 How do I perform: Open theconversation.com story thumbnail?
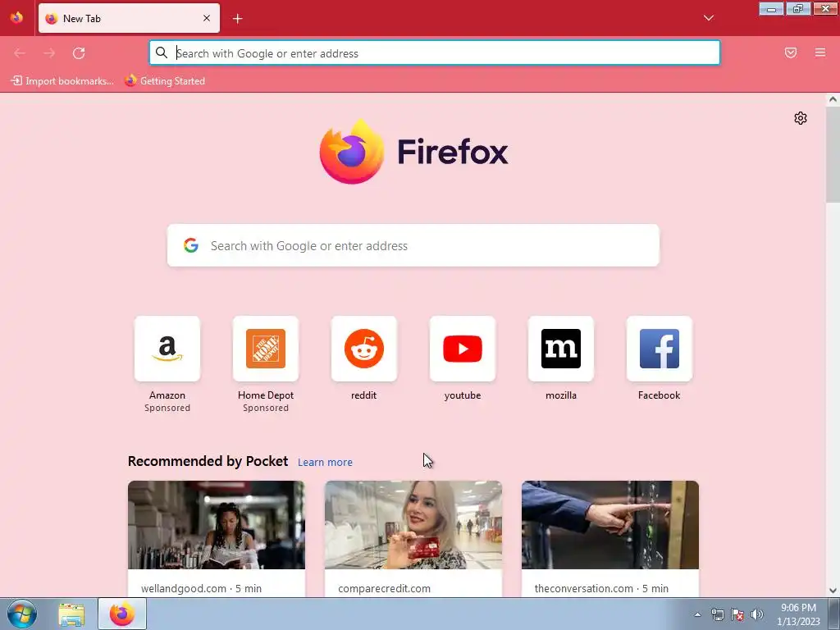[x=610, y=525]
